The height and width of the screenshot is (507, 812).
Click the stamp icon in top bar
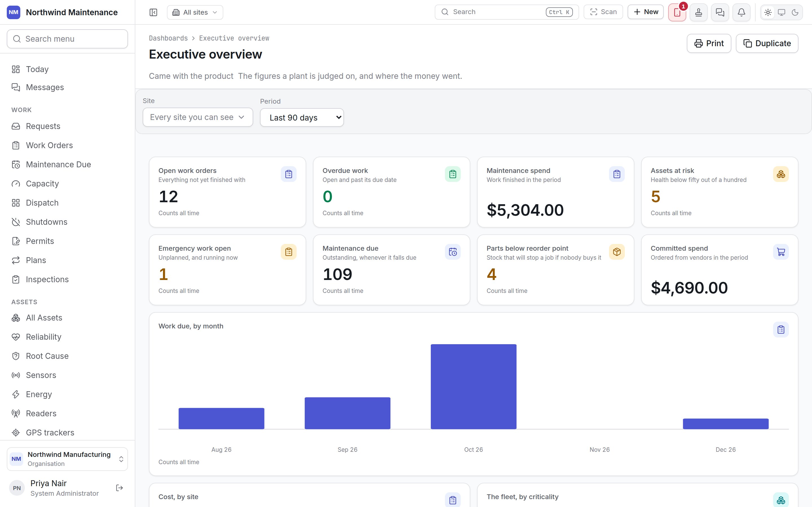coord(699,12)
